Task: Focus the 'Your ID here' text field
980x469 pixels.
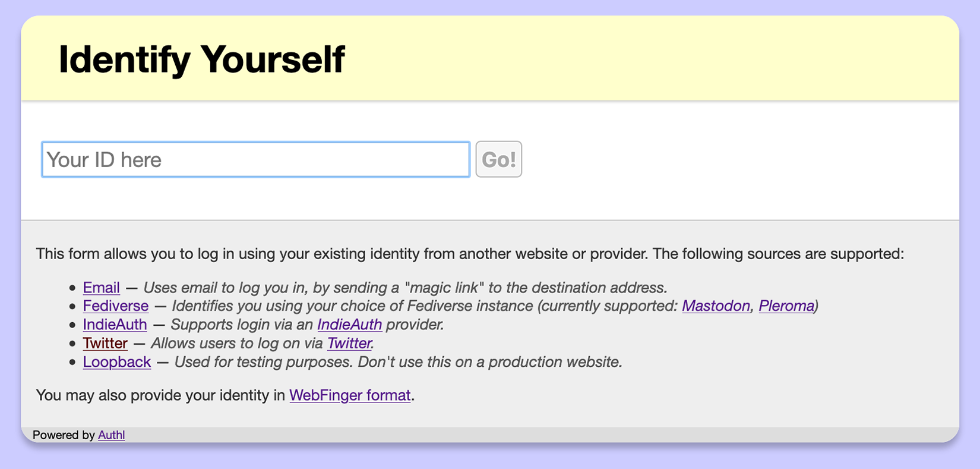Action: tap(255, 159)
